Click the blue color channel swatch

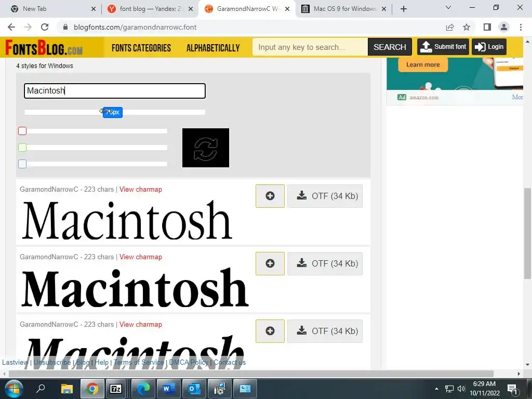[22, 164]
